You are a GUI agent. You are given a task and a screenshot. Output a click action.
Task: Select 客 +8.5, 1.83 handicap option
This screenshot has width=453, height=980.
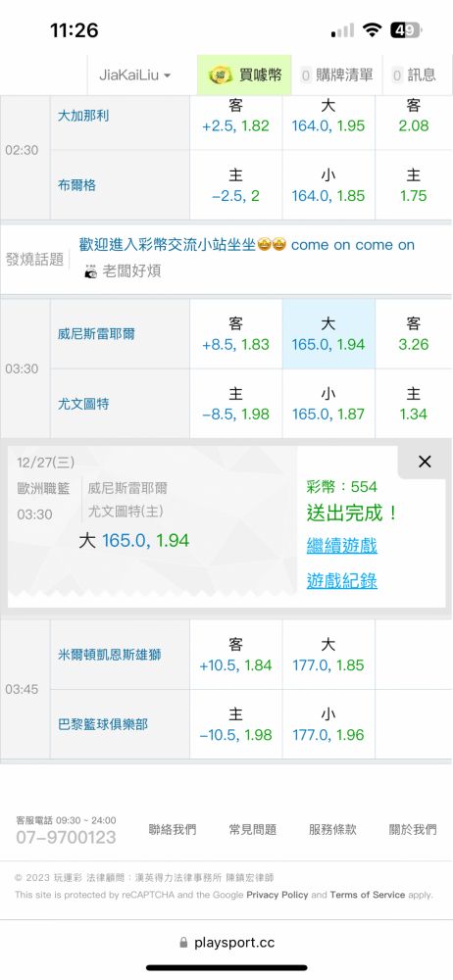point(236,334)
